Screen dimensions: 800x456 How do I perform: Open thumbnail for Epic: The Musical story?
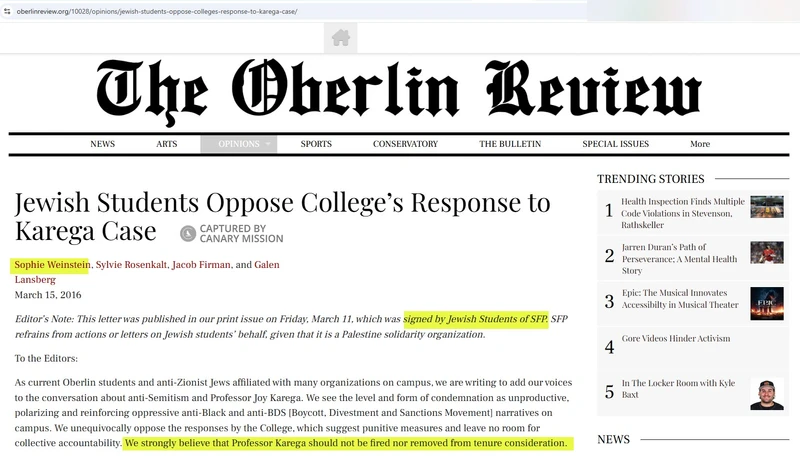pyautogui.click(x=766, y=303)
